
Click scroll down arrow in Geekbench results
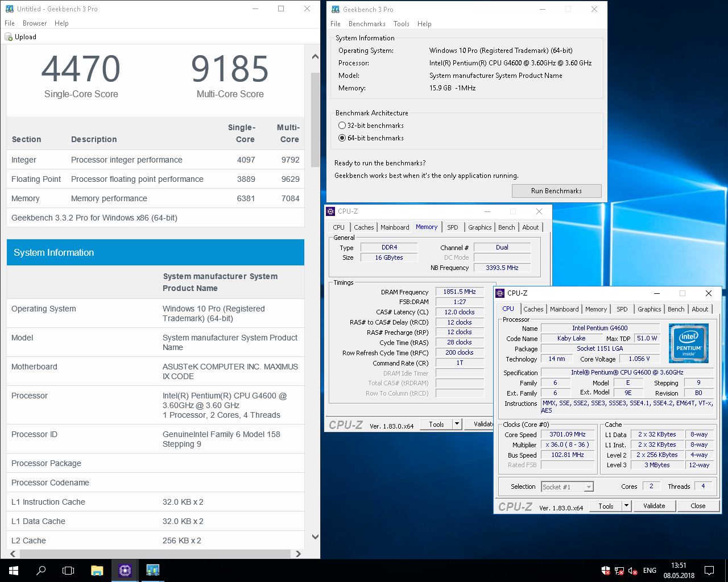[x=315, y=537]
